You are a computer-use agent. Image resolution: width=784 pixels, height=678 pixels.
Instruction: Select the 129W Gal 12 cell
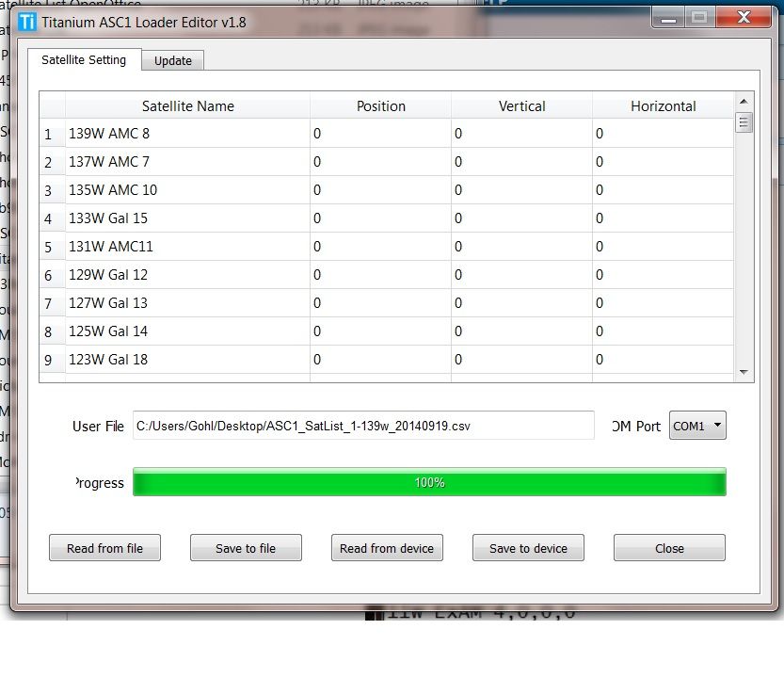point(187,275)
